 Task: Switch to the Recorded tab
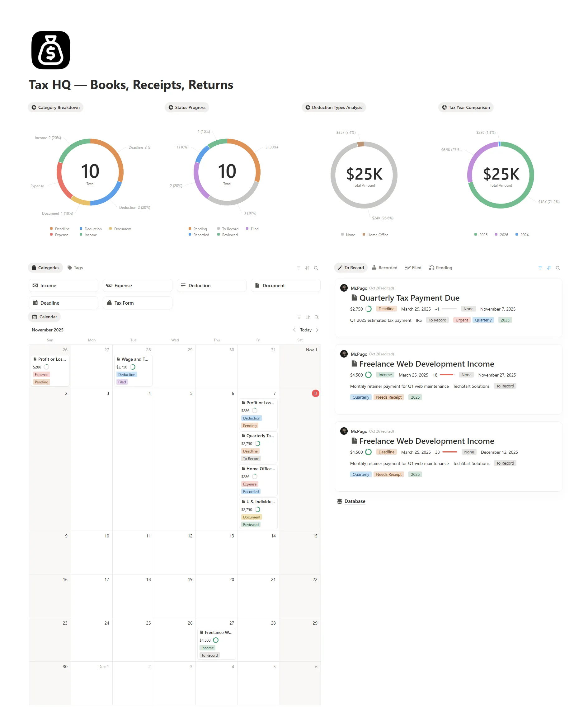coord(384,268)
